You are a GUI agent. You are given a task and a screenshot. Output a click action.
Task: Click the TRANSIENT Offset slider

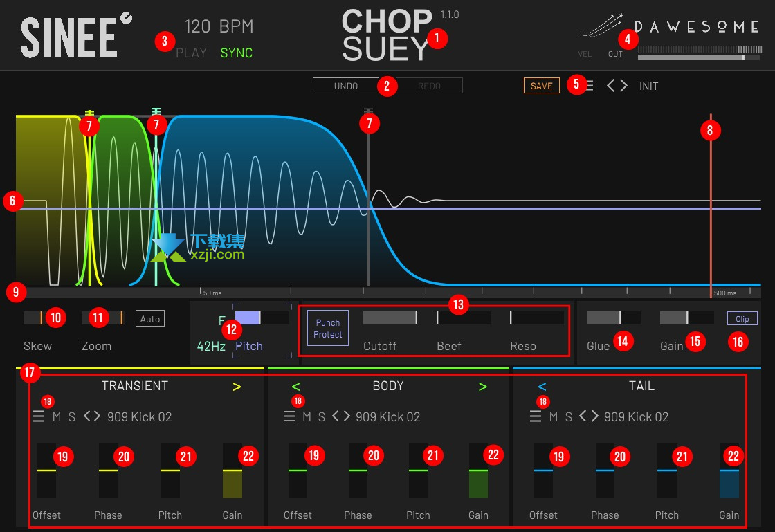(x=46, y=470)
